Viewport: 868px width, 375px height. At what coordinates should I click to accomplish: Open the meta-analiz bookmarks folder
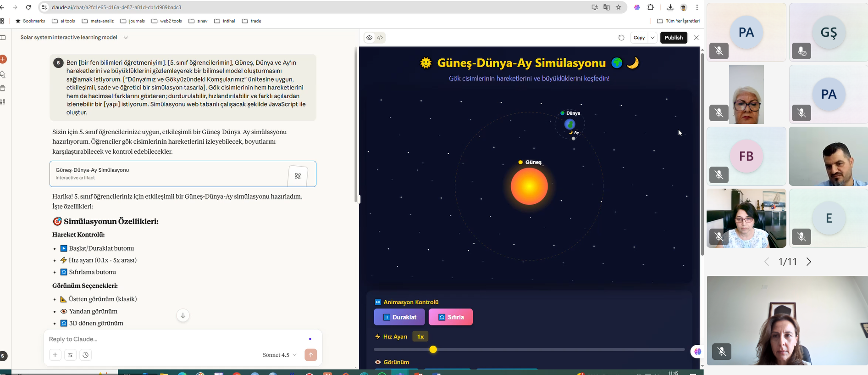point(98,21)
